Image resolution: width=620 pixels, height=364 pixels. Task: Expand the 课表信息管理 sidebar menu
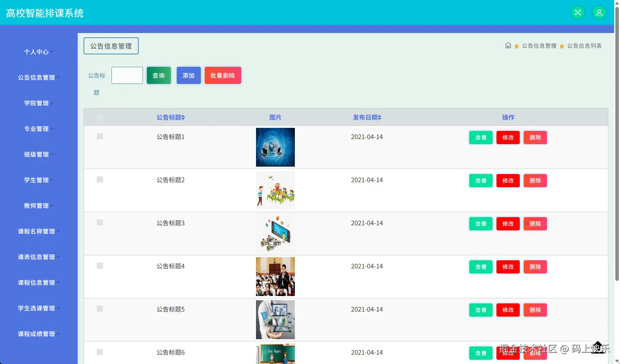tap(39, 257)
